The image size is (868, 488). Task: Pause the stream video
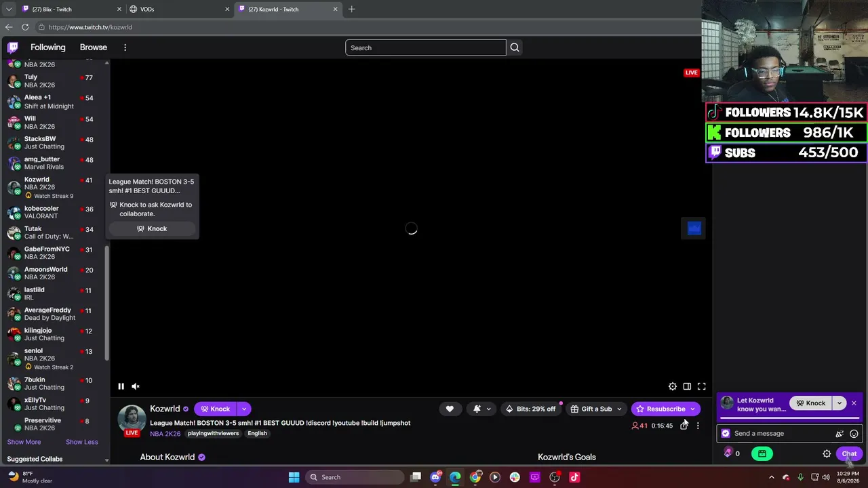(x=121, y=386)
